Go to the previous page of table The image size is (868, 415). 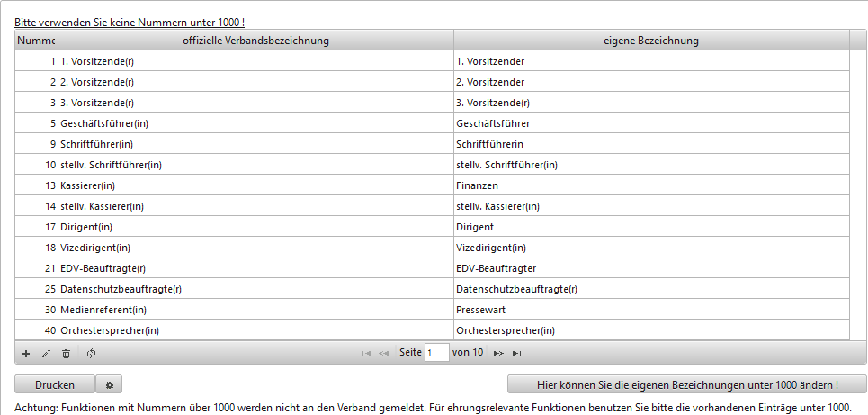coord(384,354)
